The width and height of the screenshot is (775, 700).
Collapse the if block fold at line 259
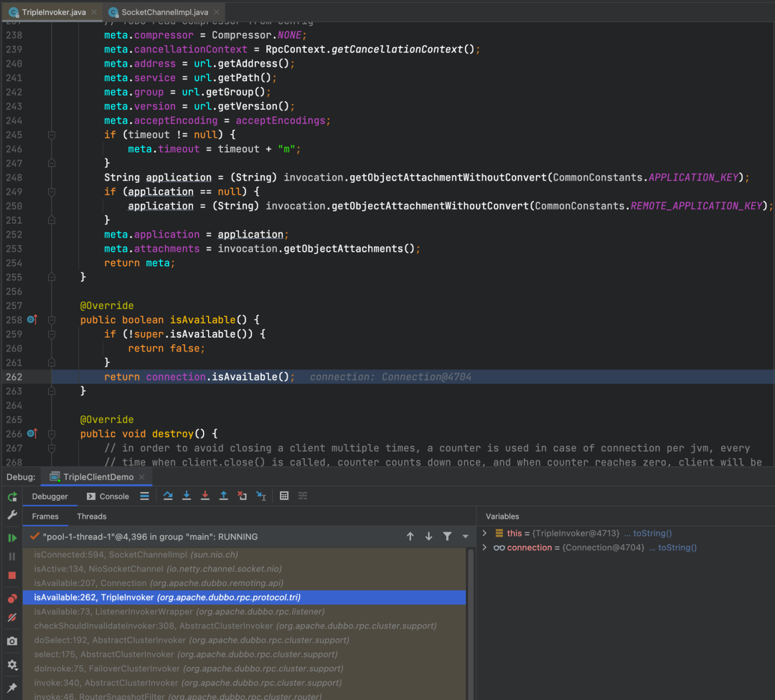pos(52,334)
